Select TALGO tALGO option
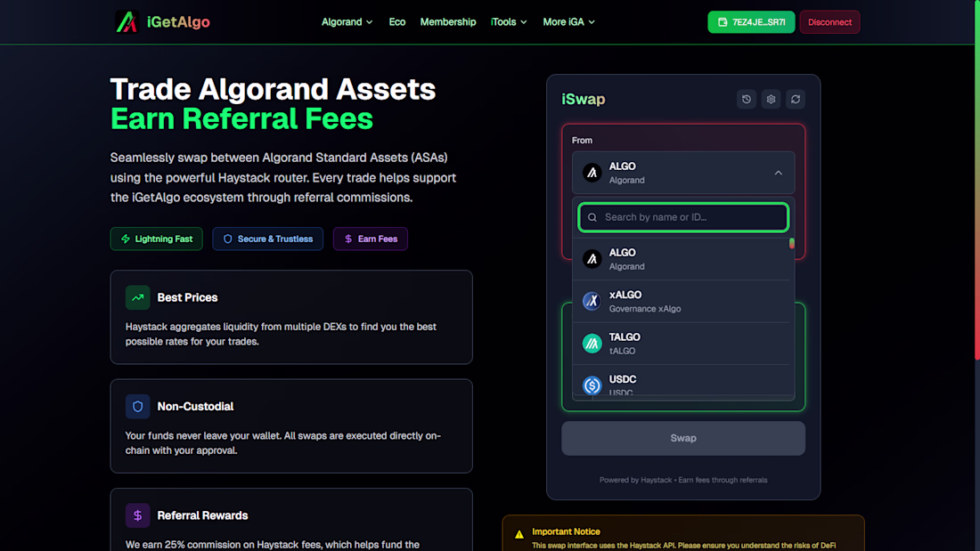The width and height of the screenshot is (980, 551). 683,344
